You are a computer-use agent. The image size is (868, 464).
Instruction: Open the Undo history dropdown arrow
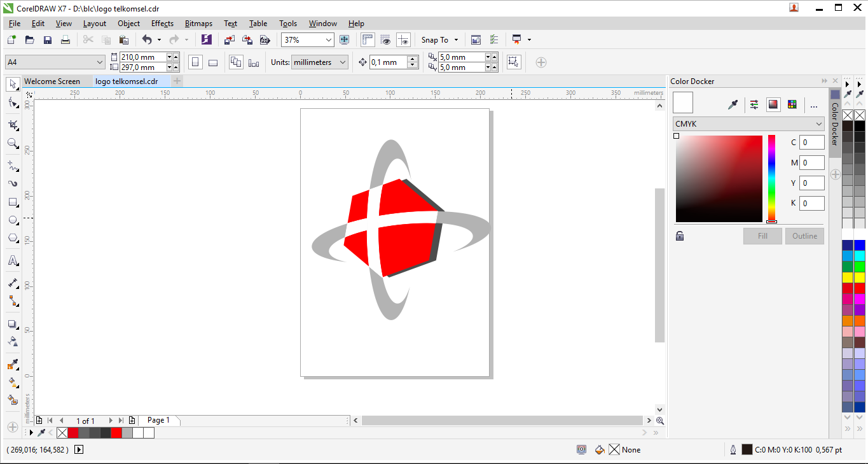pyautogui.click(x=159, y=40)
